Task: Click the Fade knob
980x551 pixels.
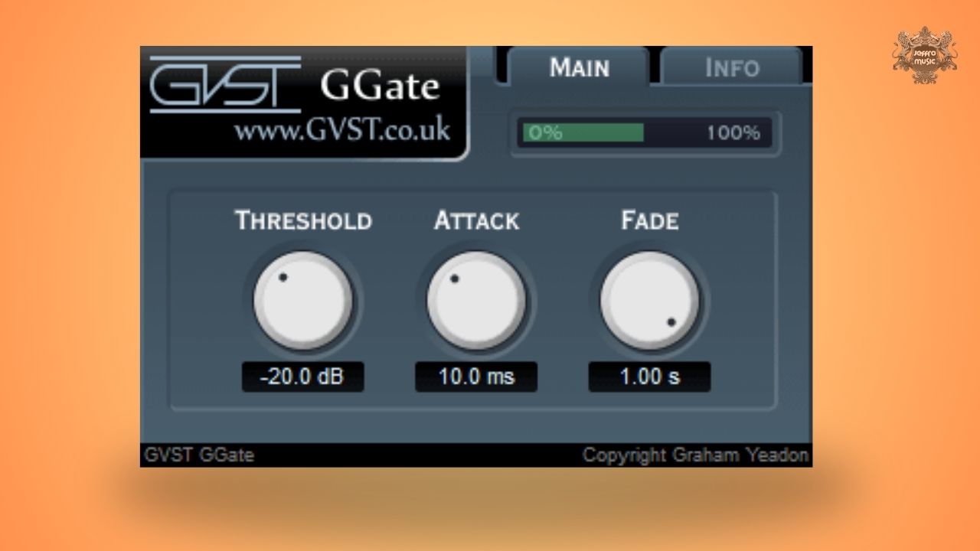Action: click(649, 300)
